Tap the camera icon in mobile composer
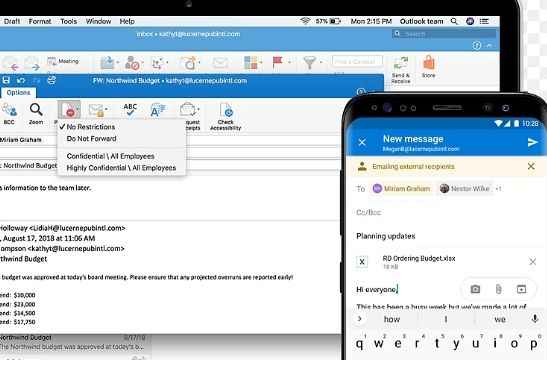The image size is (547, 365). (475, 289)
